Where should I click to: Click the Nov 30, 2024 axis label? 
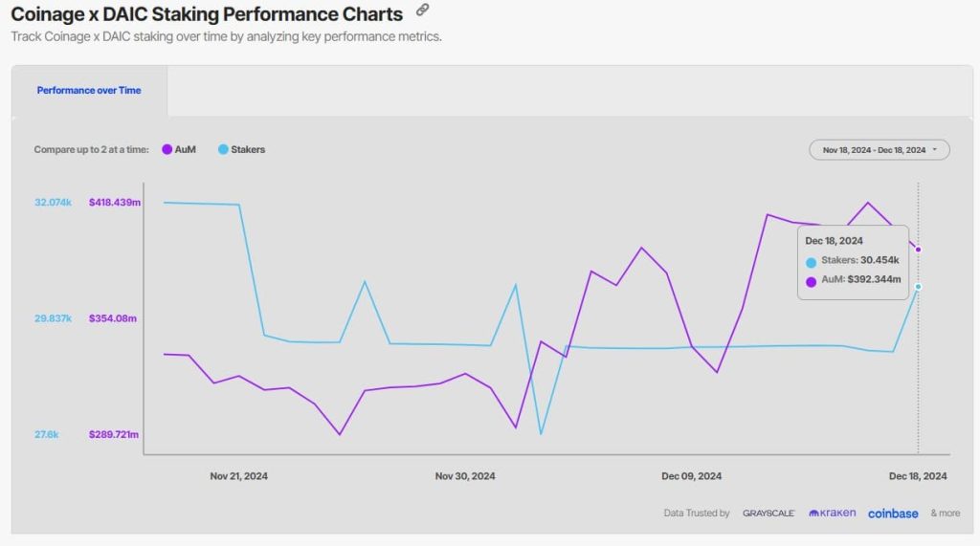coord(465,476)
